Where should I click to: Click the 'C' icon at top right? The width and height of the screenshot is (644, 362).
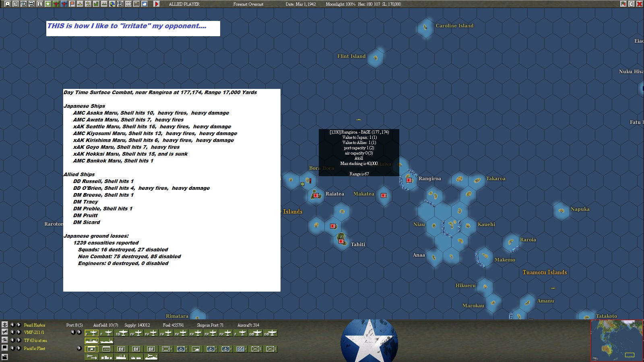632,4
